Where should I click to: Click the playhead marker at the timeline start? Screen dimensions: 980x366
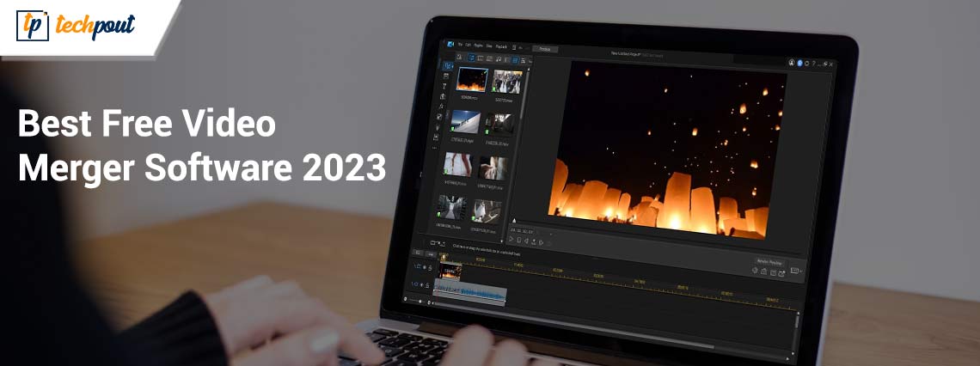tap(444, 257)
